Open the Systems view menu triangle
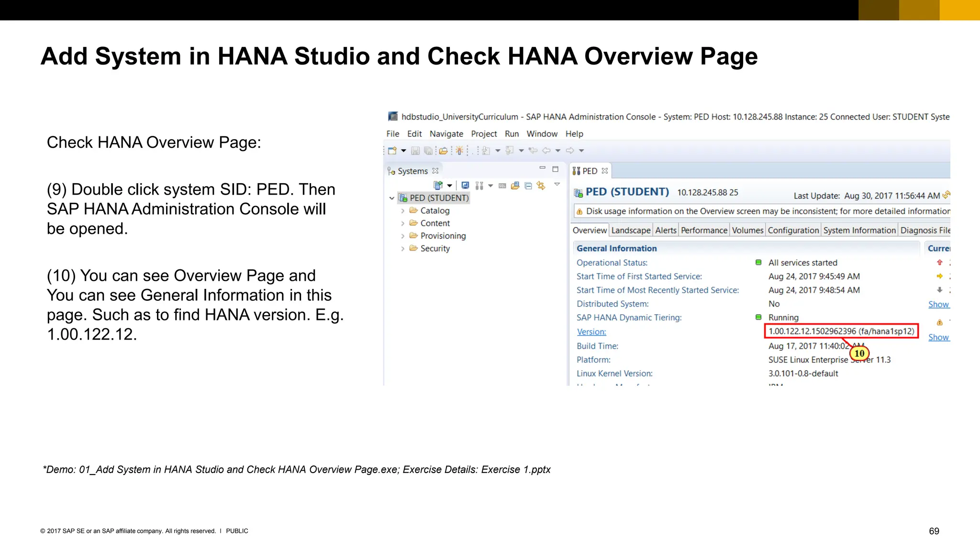 point(557,184)
